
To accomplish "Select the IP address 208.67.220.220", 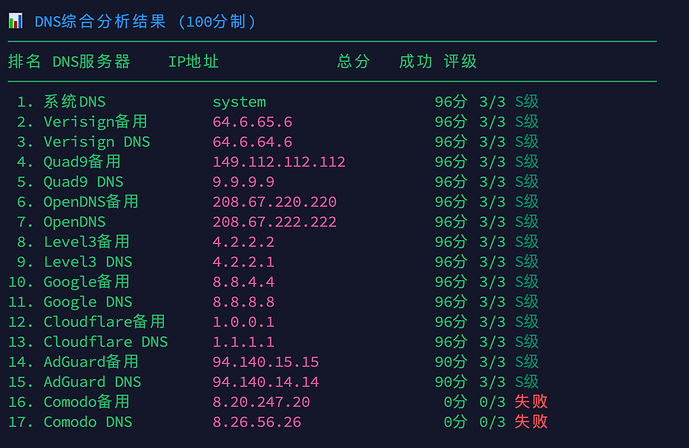I will (275, 202).
